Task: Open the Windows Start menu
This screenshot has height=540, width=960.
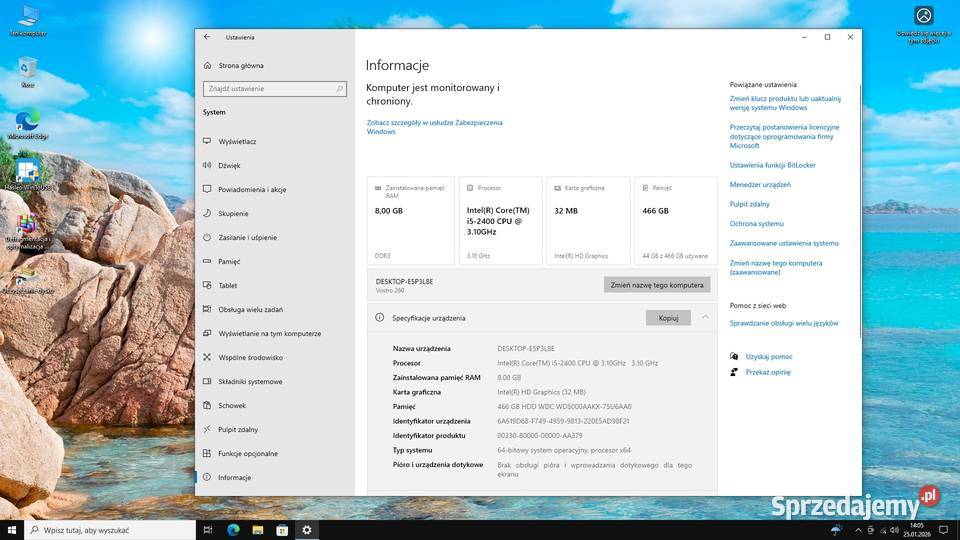Action: [x=12, y=530]
